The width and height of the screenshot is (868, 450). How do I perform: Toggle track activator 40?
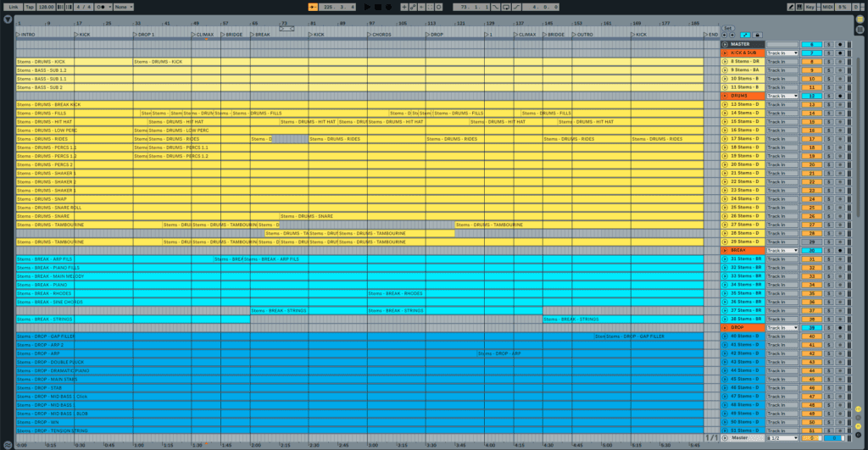coord(811,336)
